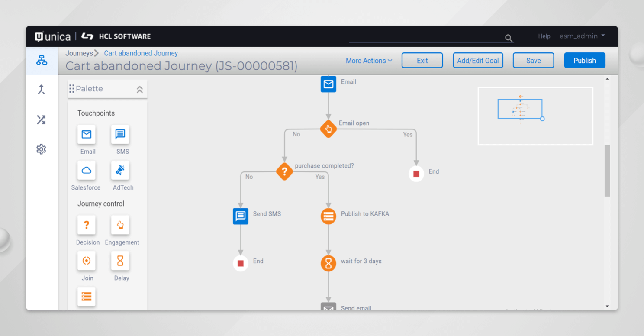Select the Decision control icon

pyautogui.click(x=86, y=225)
